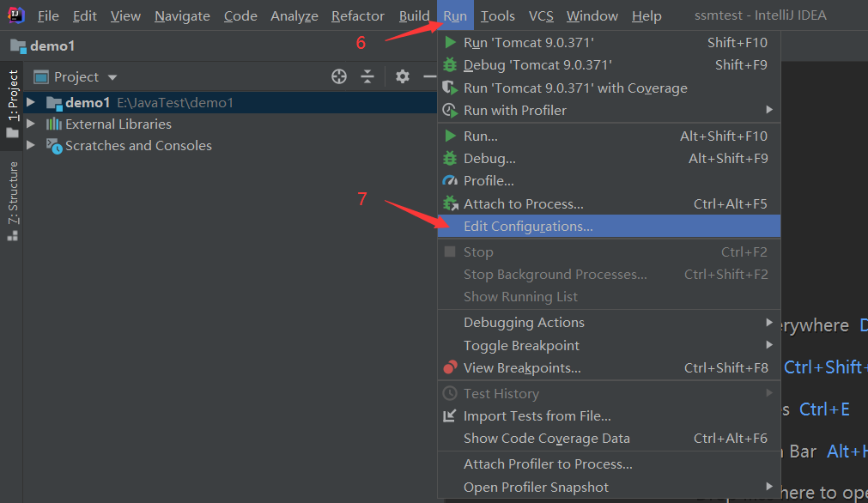868x503 pixels.
Task: Open the Refactor menu
Action: click(x=358, y=16)
